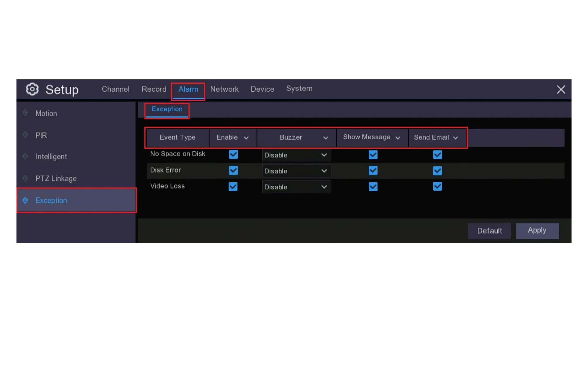
Task: Select Intelligent in the sidebar
Action: pyautogui.click(x=51, y=157)
